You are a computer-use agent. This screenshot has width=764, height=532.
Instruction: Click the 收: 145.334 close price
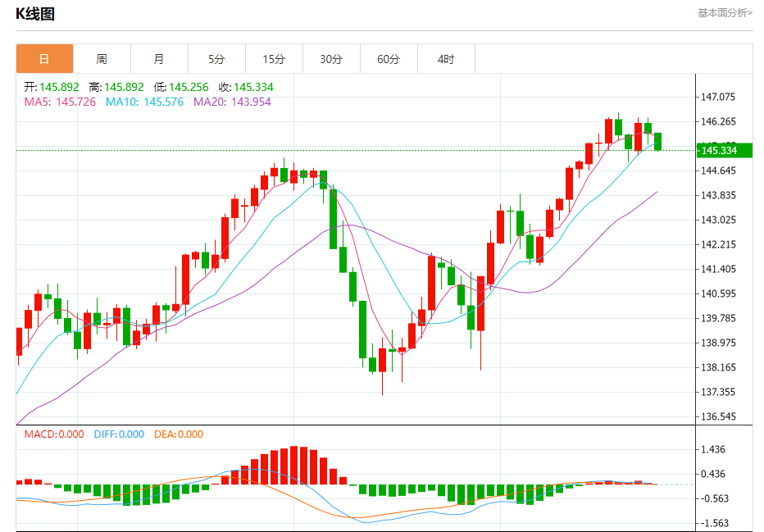point(246,87)
